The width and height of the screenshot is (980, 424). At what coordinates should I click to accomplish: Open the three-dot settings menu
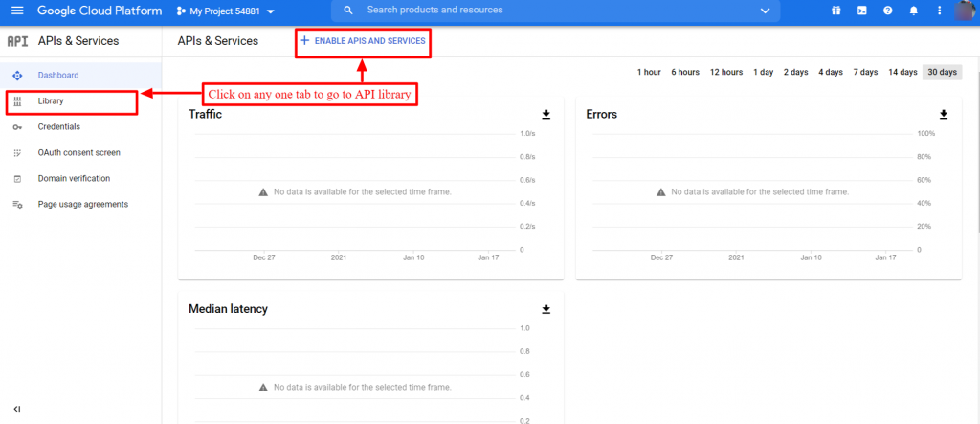click(940, 11)
